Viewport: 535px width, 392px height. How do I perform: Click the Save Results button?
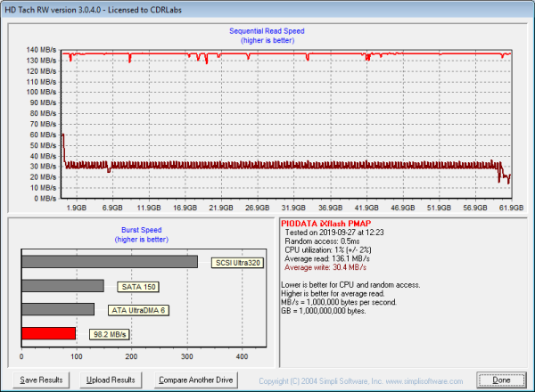[x=41, y=380]
